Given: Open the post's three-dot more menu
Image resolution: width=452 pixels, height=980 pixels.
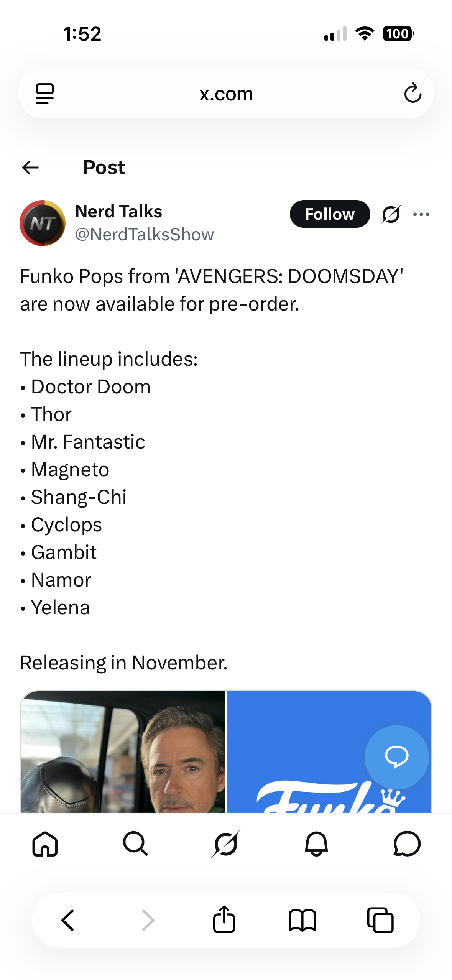Looking at the screenshot, I should [x=421, y=214].
